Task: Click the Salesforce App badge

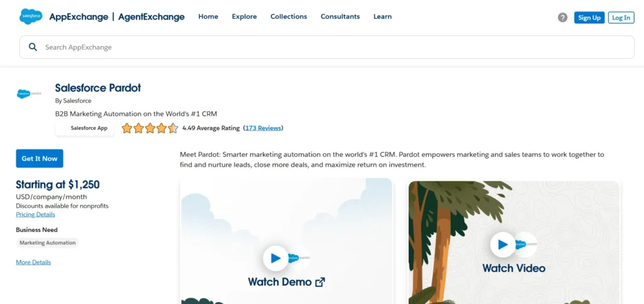Action: 85,128
